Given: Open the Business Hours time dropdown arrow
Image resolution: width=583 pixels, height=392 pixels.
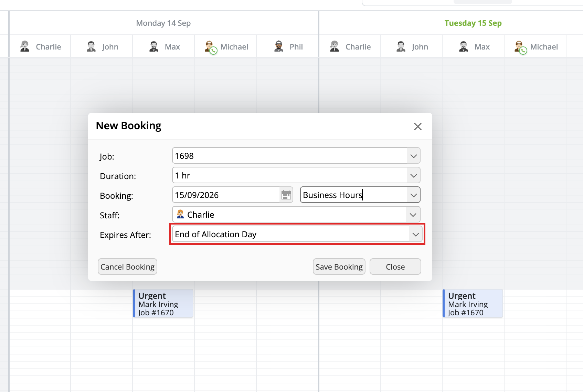Looking at the screenshot, I should tap(413, 195).
